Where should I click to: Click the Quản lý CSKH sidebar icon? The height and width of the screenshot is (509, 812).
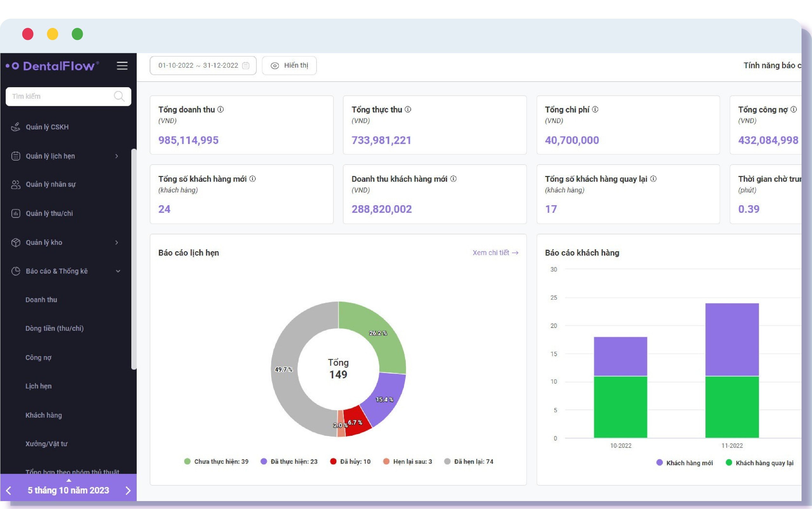click(16, 127)
